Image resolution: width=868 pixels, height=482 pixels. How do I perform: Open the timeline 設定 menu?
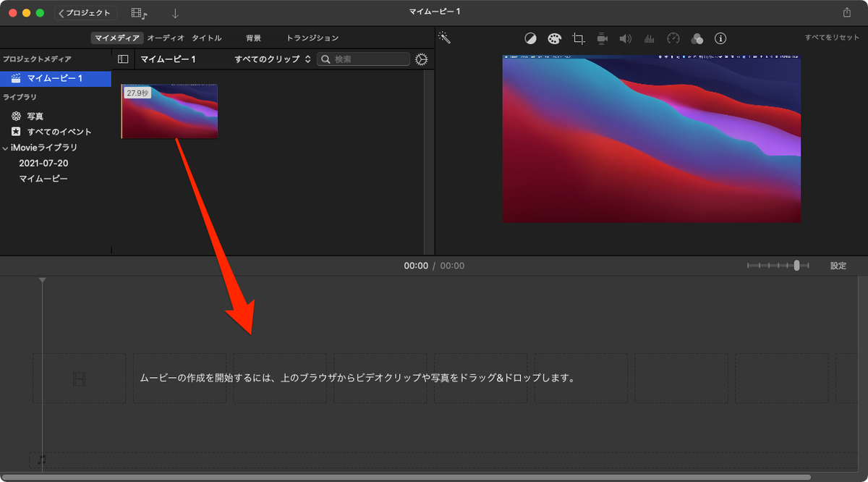tap(838, 266)
